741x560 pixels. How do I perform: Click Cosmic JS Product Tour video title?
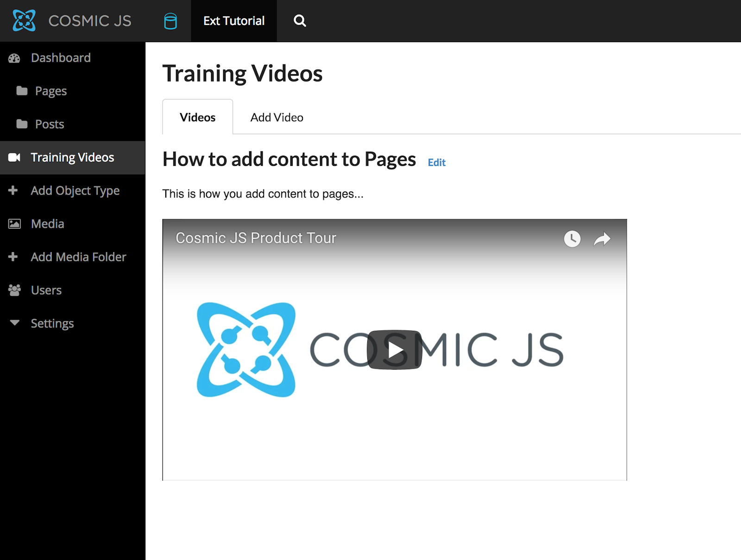pos(256,238)
